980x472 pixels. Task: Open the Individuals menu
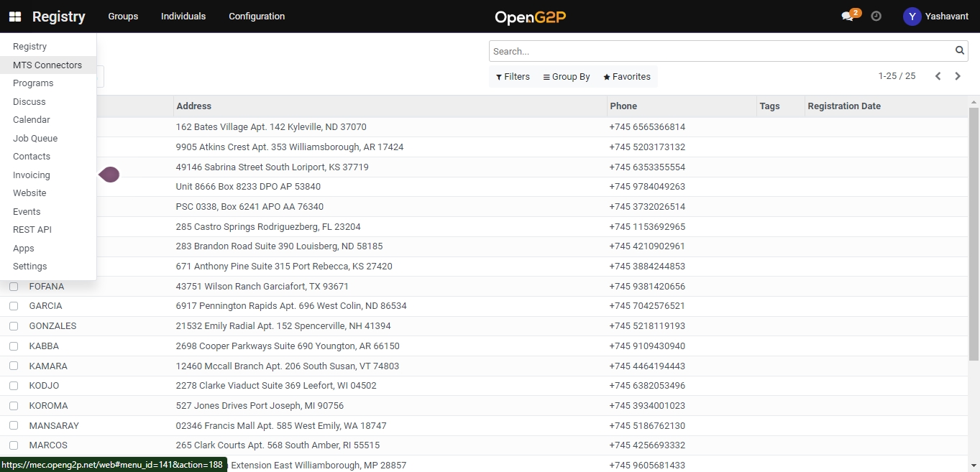click(x=183, y=17)
